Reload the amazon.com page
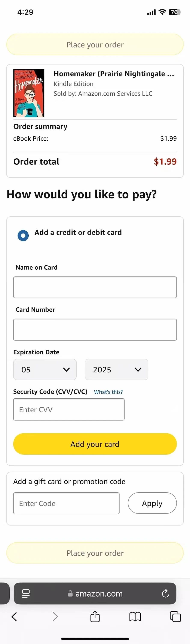Screen dimensions: 190x644 166,593
